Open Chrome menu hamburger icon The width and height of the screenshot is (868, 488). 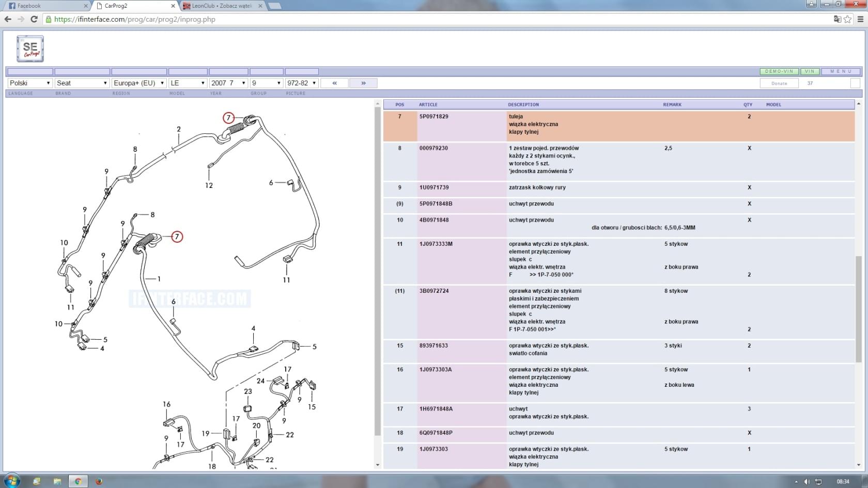pos(860,19)
